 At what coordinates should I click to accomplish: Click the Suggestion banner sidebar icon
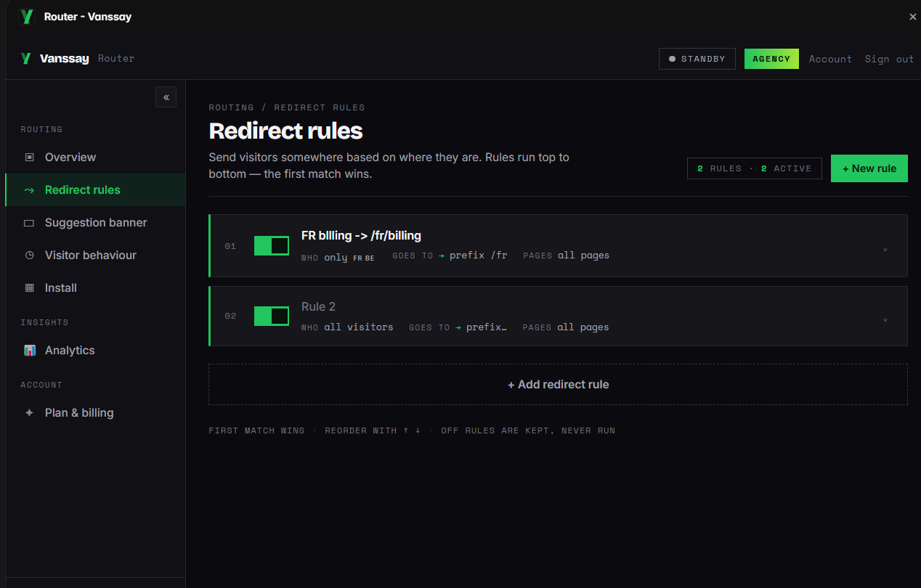(x=30, y=223)
